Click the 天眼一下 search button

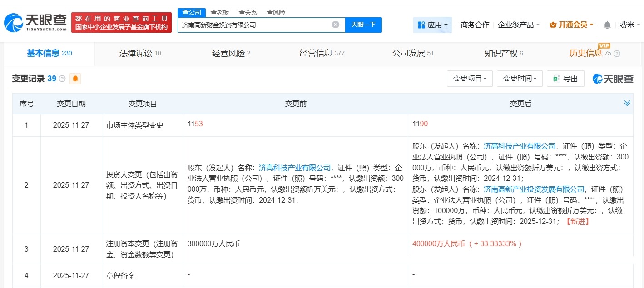pyautogui.click(x=363, y=25)
